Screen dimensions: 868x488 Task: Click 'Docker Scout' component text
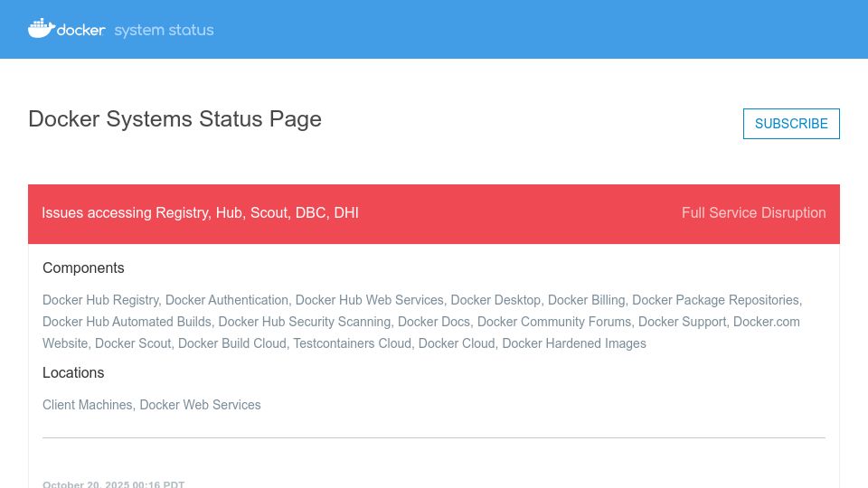coord(133,343)
